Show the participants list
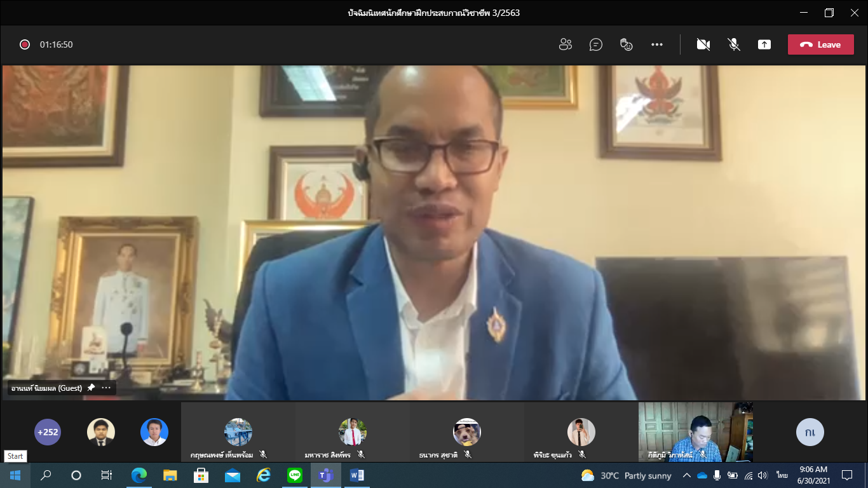868x488 pixels. (565, 44)
